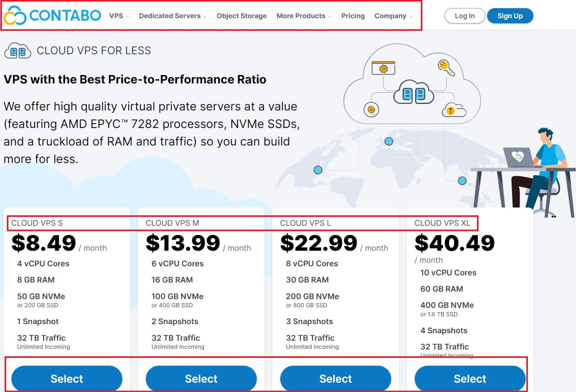Click the Log In button
This screenshot has height=392, width=576.
click(465, 16)
